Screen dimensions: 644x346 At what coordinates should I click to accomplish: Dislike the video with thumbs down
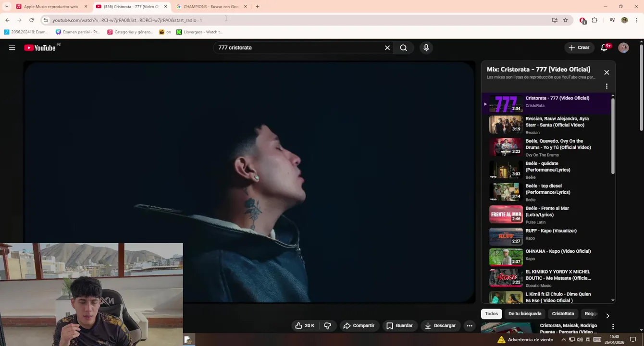point(327,325)
